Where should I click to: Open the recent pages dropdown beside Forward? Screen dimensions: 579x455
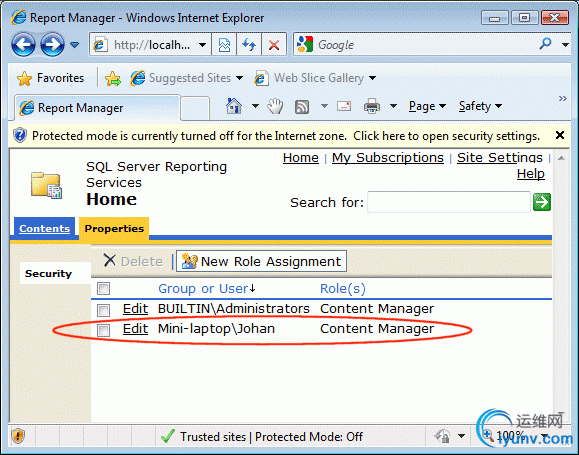75,45
